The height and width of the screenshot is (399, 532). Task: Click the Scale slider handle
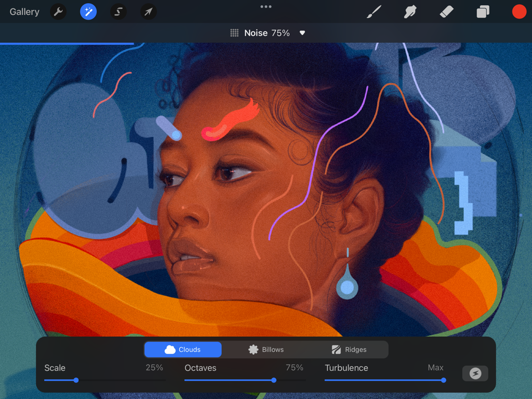pyautogui.click(x=76, y=380)
